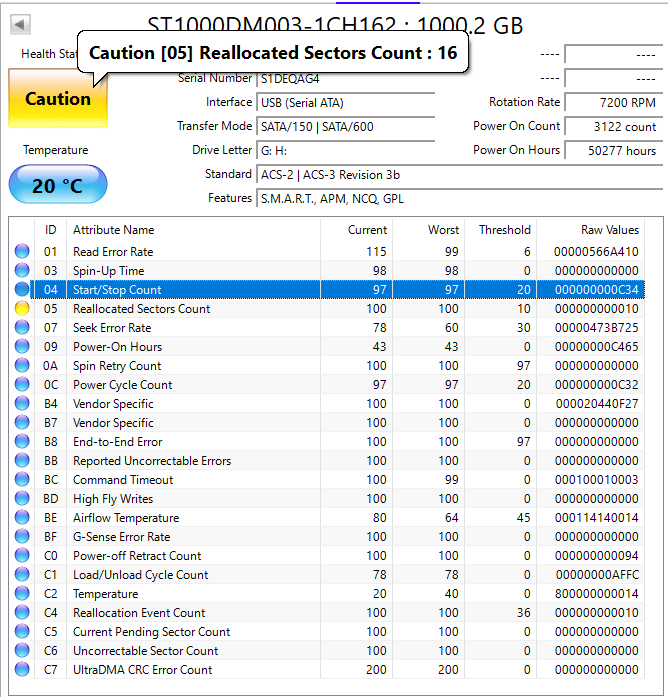The height and width of the screenshot is (697, 668).
Task: Click the status orb for Reported Uncorrectable Errors
Action: (22, 461)
